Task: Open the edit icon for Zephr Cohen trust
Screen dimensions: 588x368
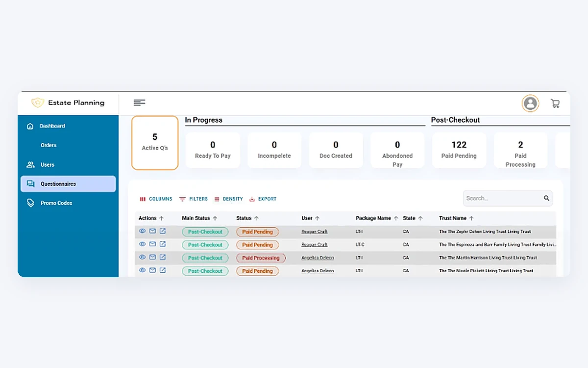Action: click(163, 231)
